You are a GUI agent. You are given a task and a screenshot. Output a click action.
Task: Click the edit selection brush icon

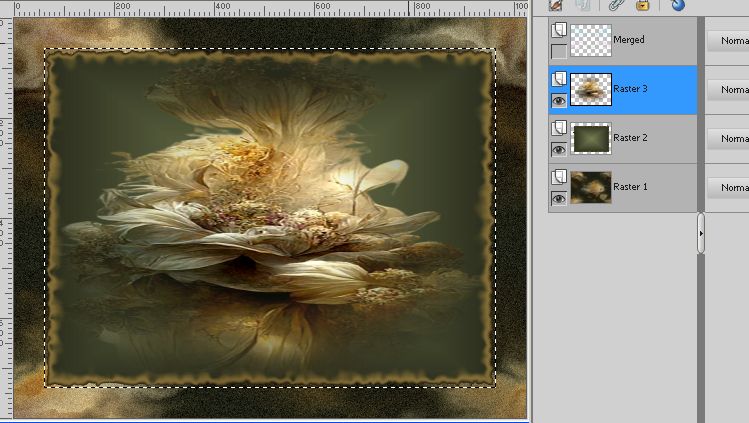(x=555, y=4)
